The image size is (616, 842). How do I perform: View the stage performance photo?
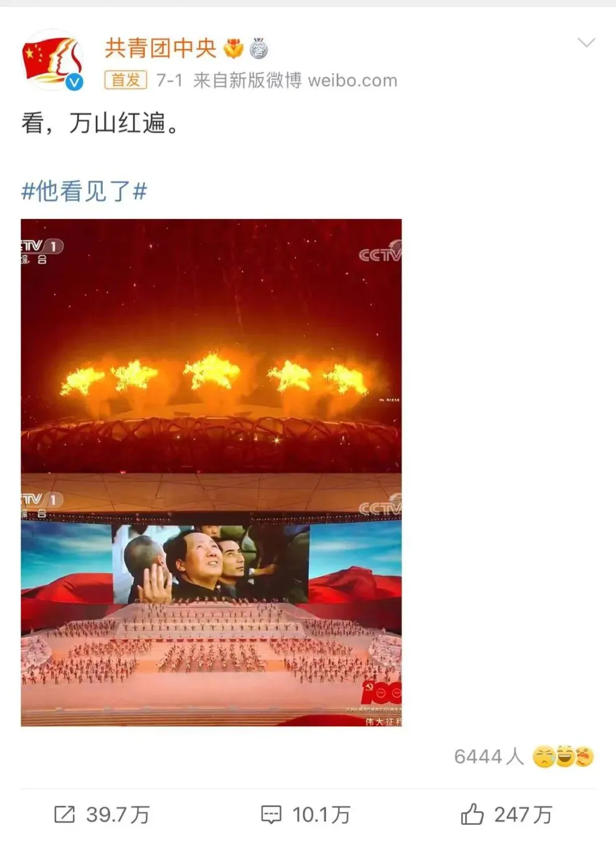tap(211, 600)
